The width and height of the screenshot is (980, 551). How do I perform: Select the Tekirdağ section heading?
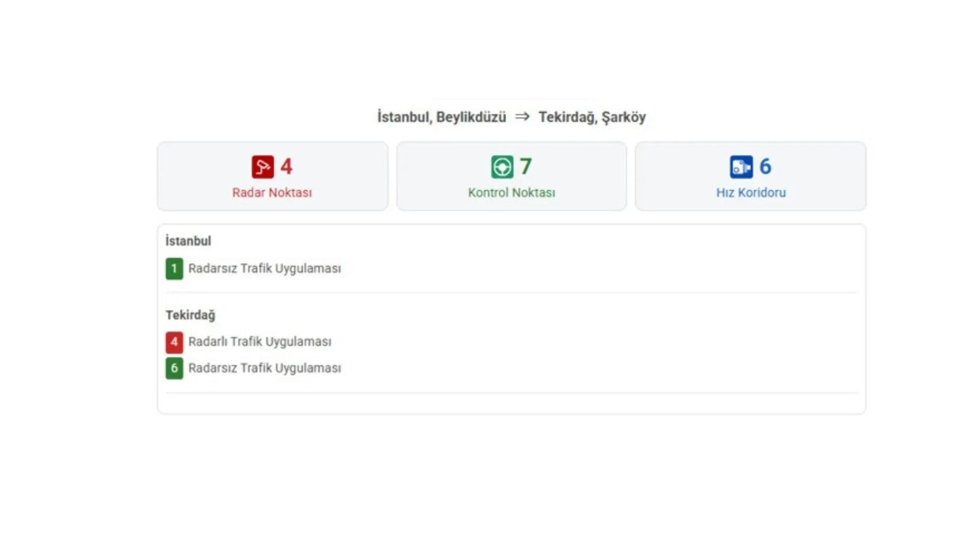coord(190,315)
